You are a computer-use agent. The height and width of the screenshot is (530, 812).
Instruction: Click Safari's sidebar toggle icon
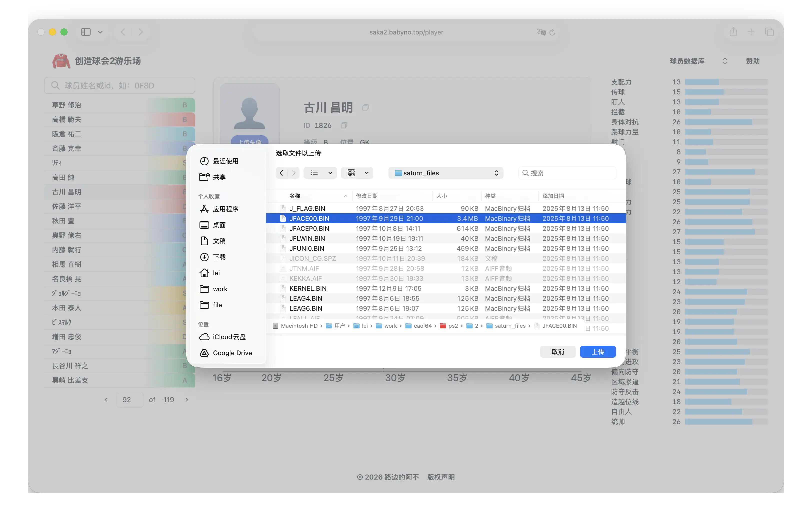[x=86, y=32]
